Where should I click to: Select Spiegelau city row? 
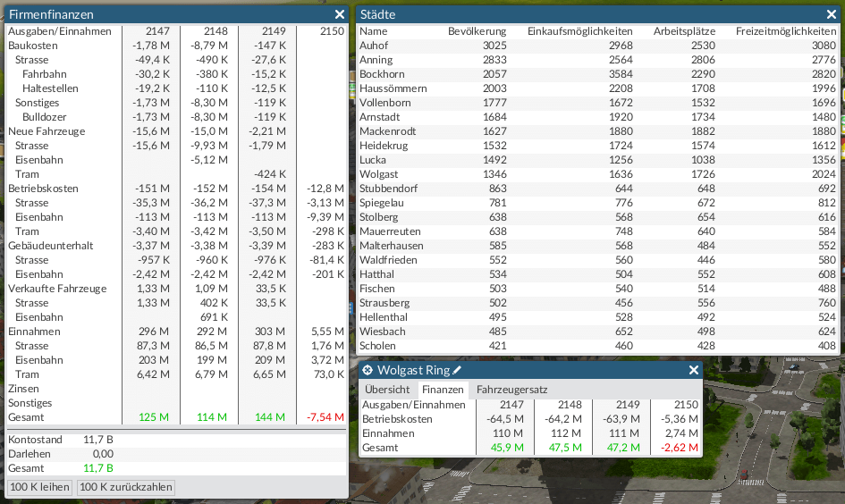click(x=597, y=203)
